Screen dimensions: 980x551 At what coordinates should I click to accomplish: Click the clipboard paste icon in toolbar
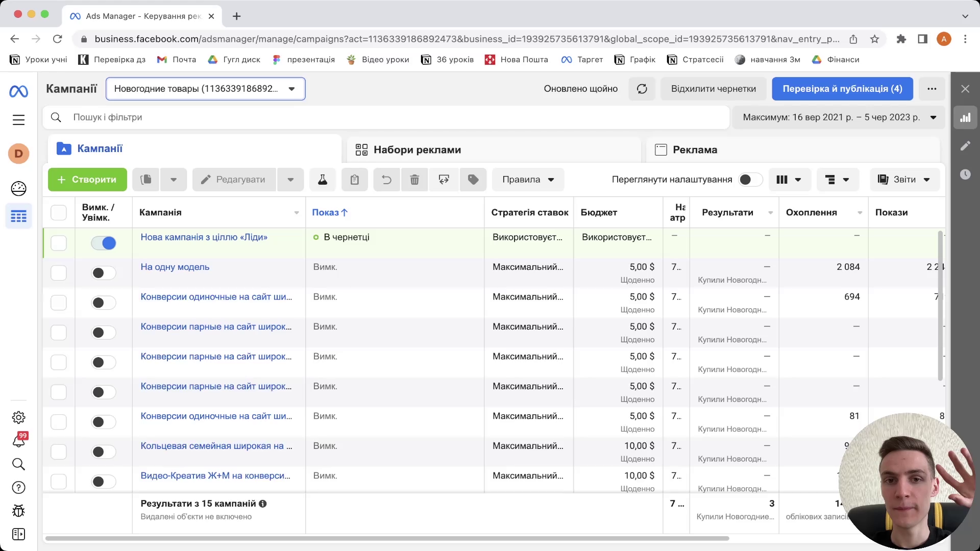355,180
